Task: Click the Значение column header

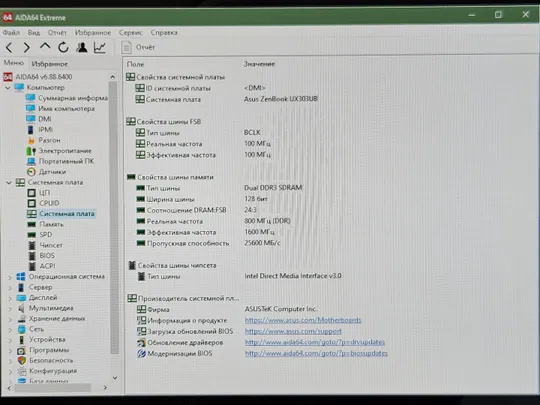Action: (x=259, y=64)
